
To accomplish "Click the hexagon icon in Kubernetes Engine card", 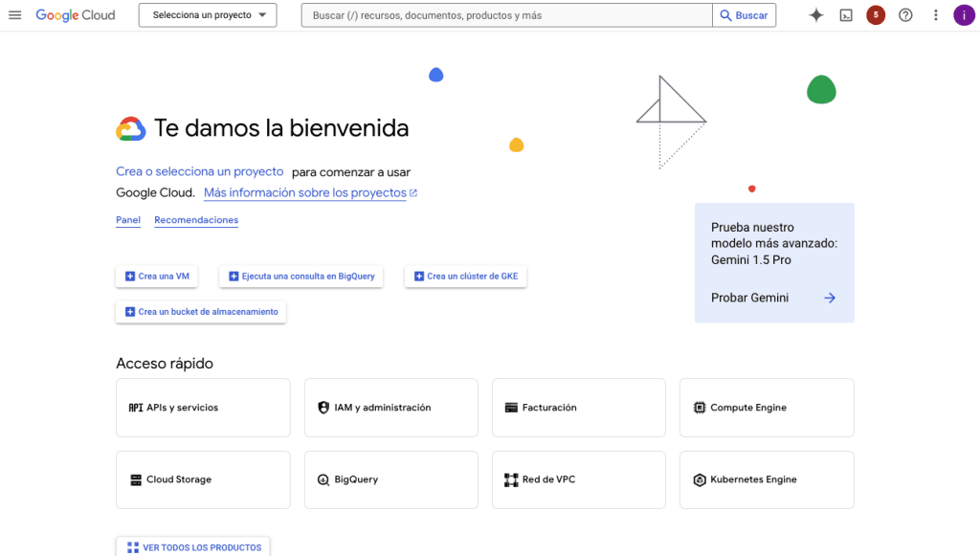I will tap(700, 479).
